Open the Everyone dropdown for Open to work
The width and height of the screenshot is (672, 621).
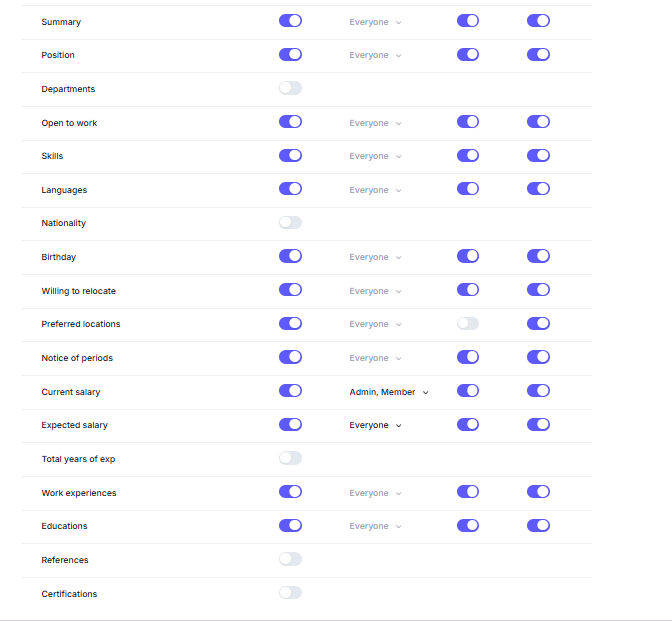[x=375, y=123]
